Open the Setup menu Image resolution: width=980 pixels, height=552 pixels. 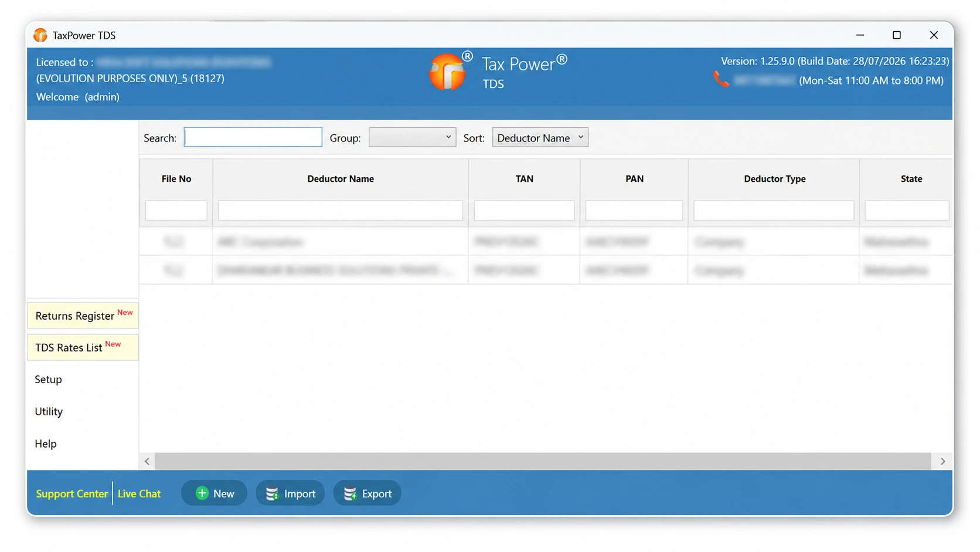[48, 380]
